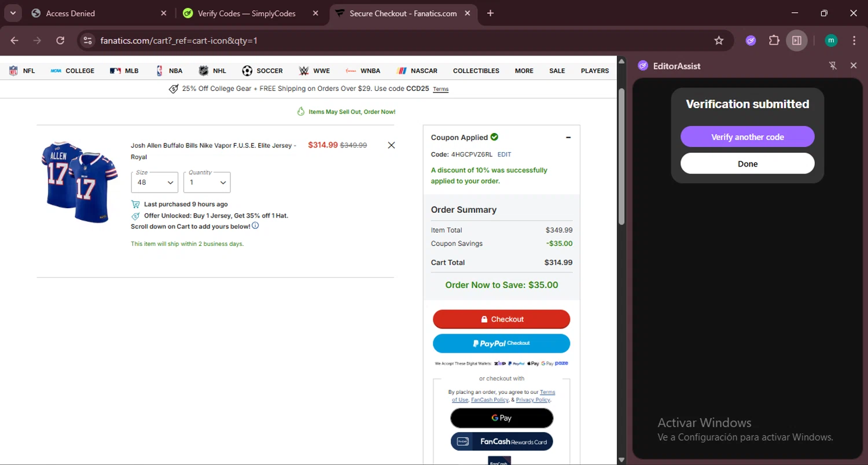Open the purple EditorAssist extension icon

[x=751, y=40]
